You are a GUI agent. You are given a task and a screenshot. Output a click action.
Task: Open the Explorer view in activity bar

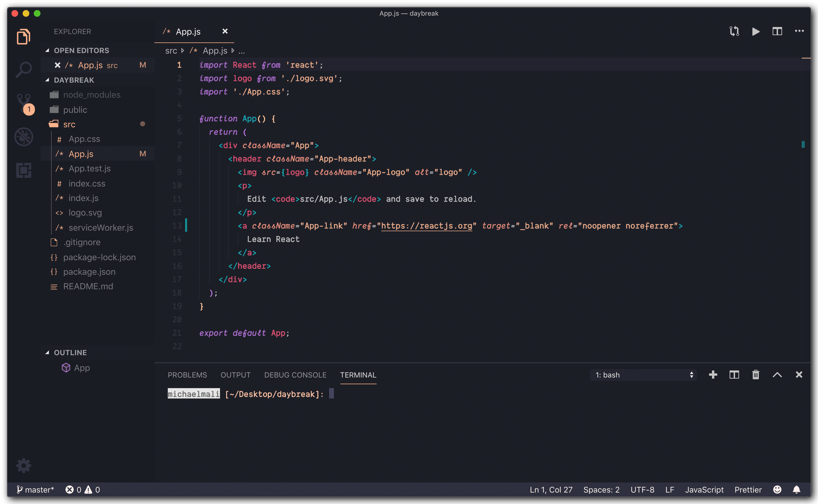coord(23,36)
